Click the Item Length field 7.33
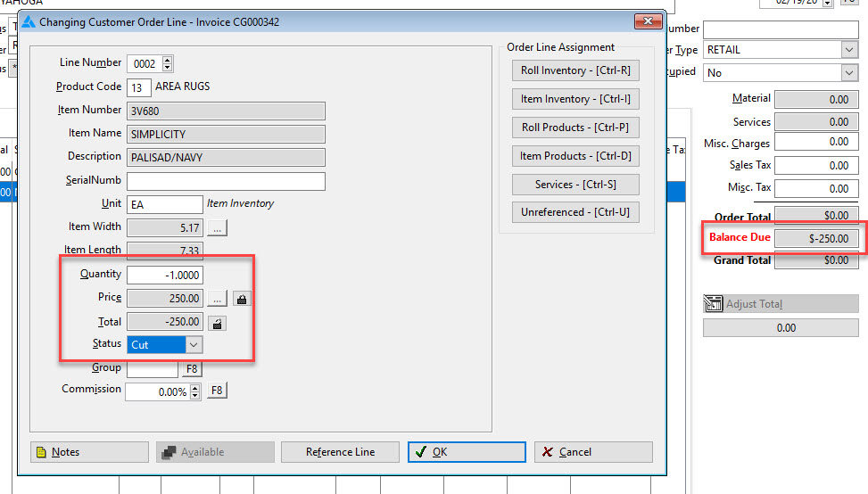The height and width of the screenshot is (494, 868). pyautogui.click(x=165, y=251)
